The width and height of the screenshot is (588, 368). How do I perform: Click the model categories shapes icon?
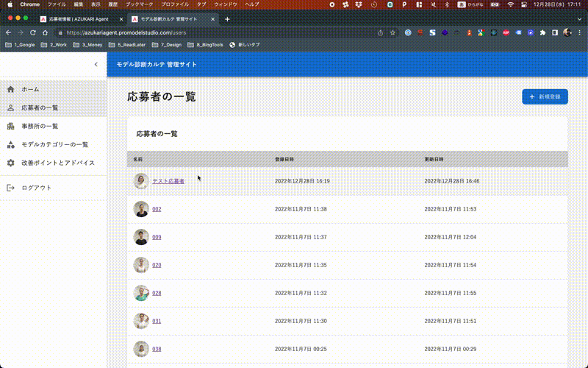10,144
